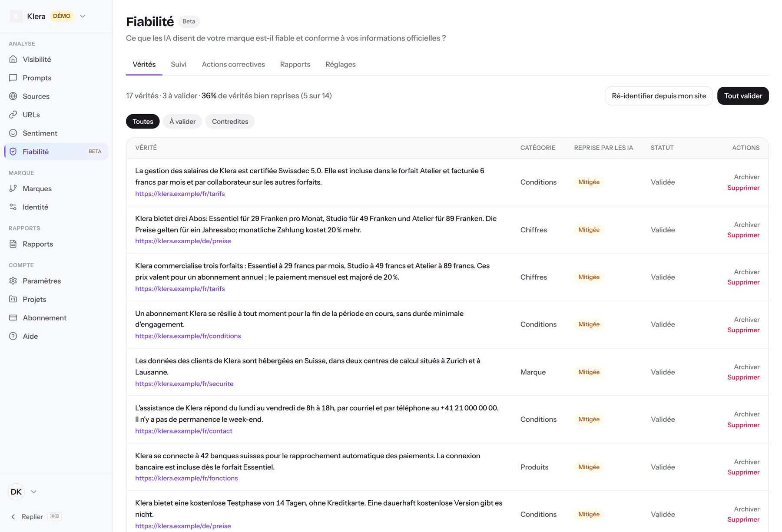The height and width of the screenshot is (532, 782).
Task: Click the Paramètres gear icon
Action: click(13, 281)
